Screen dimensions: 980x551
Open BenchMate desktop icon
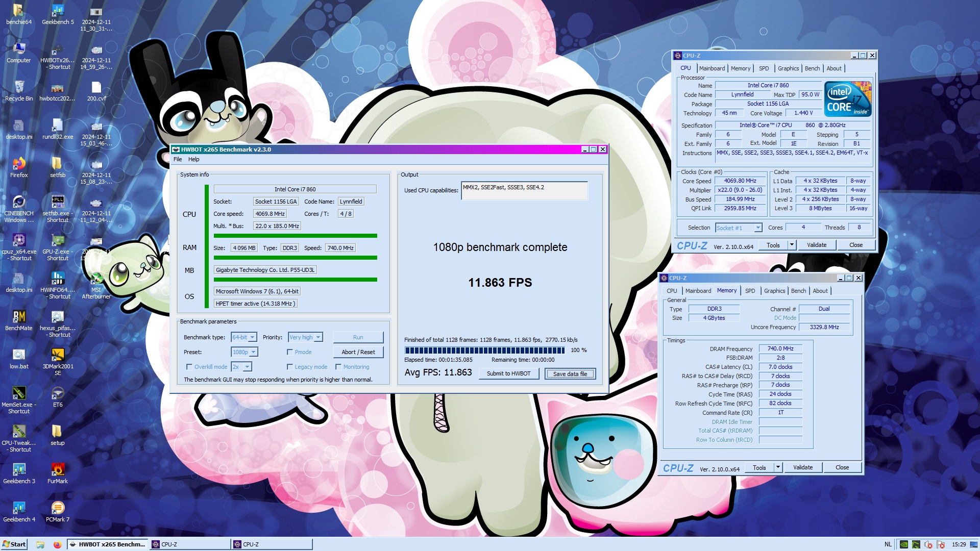pyautogui.click(x=19, y=320)
